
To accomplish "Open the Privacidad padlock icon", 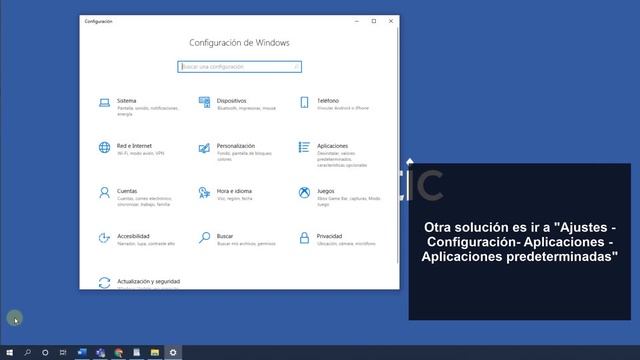I will [304, 238].
